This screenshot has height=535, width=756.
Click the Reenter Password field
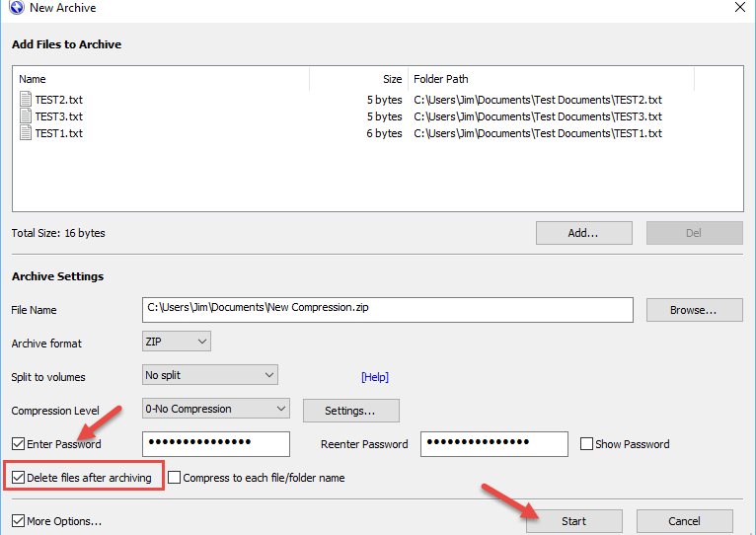tap(494, 444)
